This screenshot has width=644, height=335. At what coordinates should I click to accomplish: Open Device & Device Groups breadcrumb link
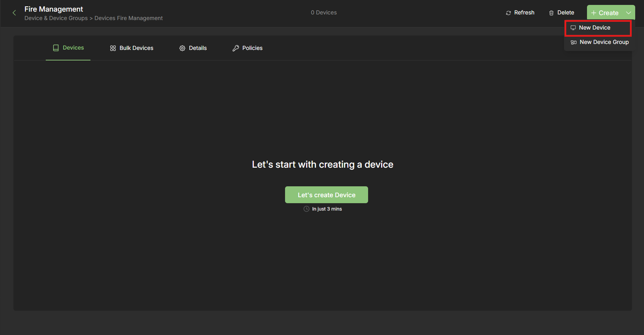56,18
